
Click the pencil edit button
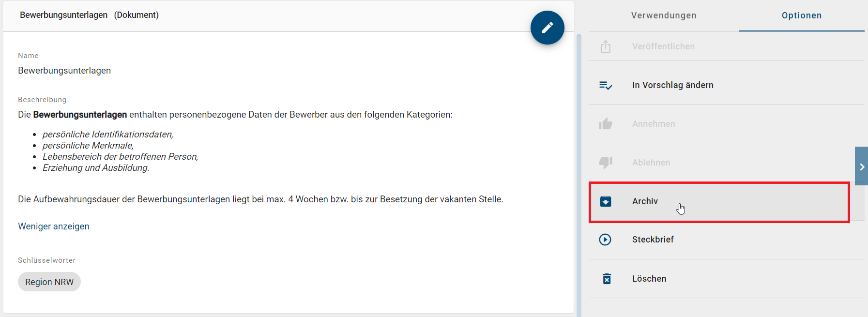547,28
